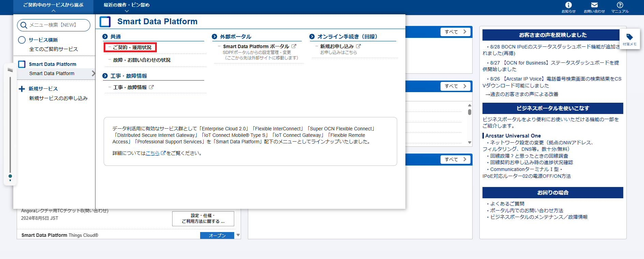
Task: Click the left edge panel handle icon
Action: coord(10,70)
